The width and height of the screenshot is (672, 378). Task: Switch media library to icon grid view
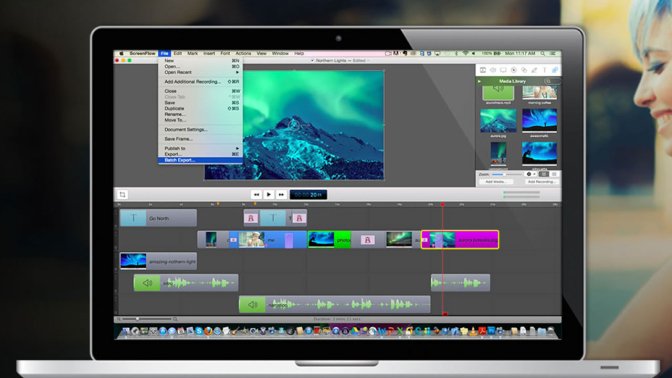click(543, 174)
